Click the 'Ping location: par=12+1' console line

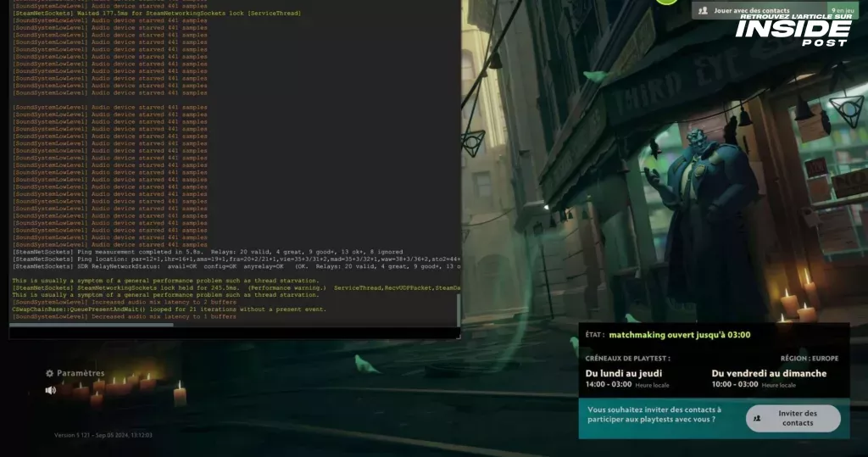tap(236, 259)
